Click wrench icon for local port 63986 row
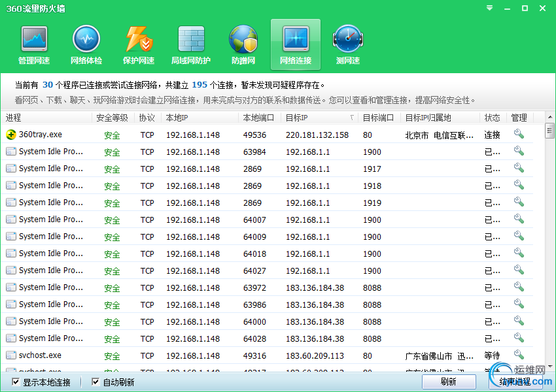 (x=519, y=304)
